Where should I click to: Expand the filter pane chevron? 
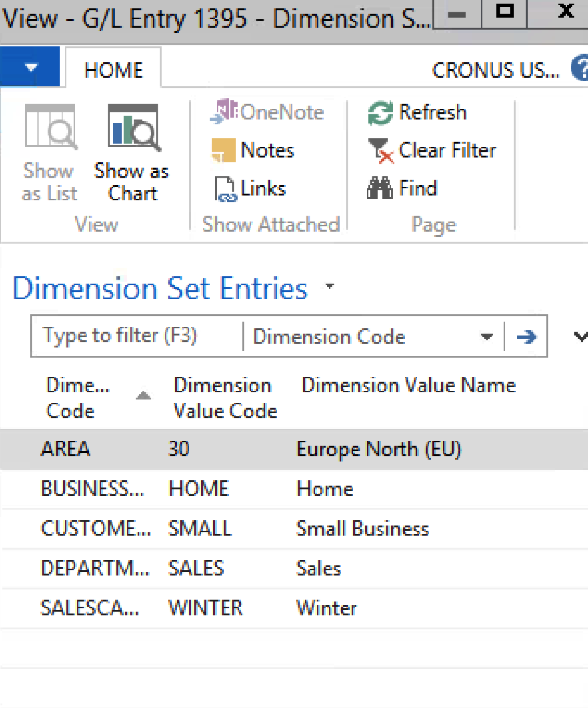580,336
